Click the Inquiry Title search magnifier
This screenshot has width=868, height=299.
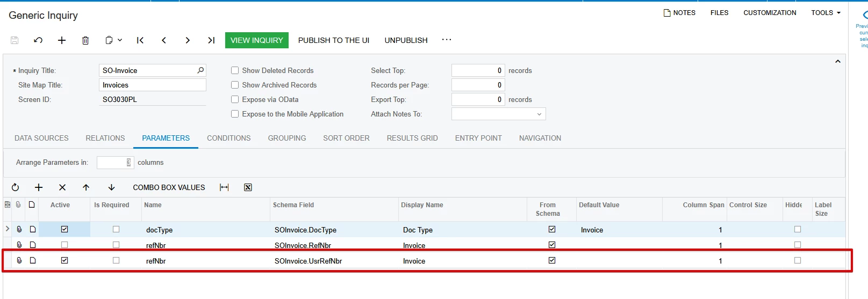200,70
